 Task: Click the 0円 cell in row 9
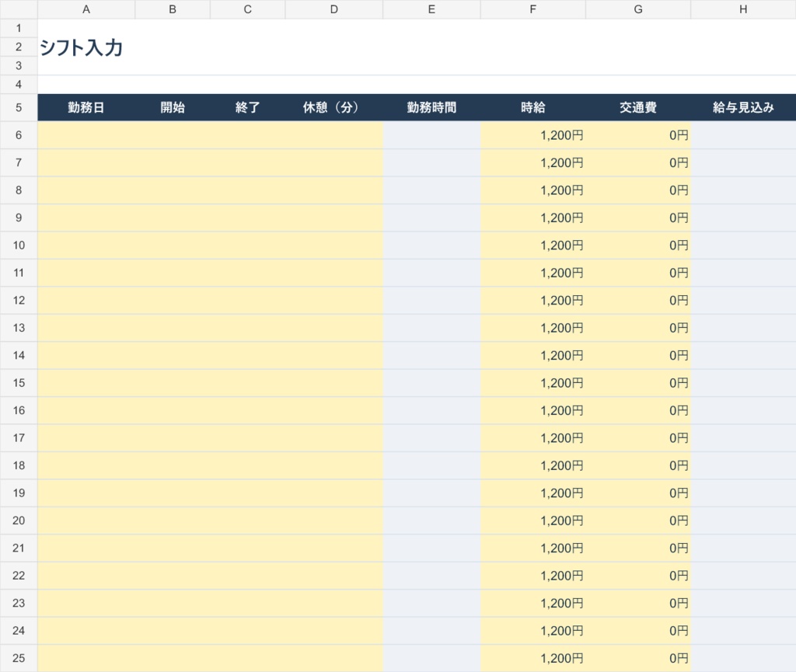[x=638, y=218]
